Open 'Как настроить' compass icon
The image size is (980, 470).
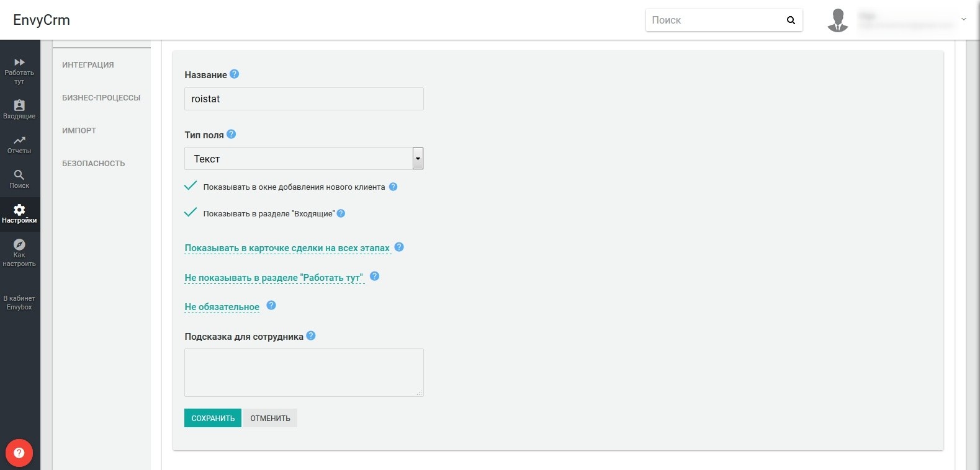pyautogui.click(x=19, y=245)
